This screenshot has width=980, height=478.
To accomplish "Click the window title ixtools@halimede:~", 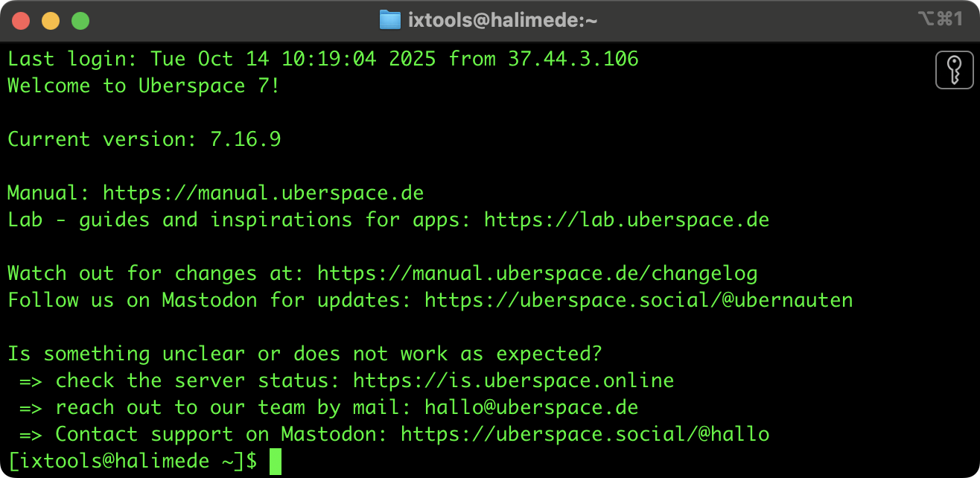I will point(503,20).
